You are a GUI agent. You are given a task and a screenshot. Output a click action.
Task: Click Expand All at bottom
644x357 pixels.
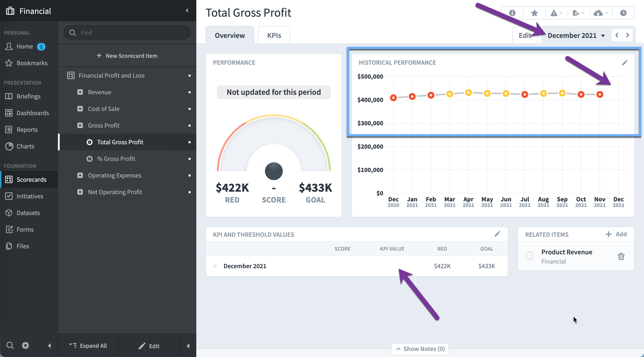pos(88,346)
